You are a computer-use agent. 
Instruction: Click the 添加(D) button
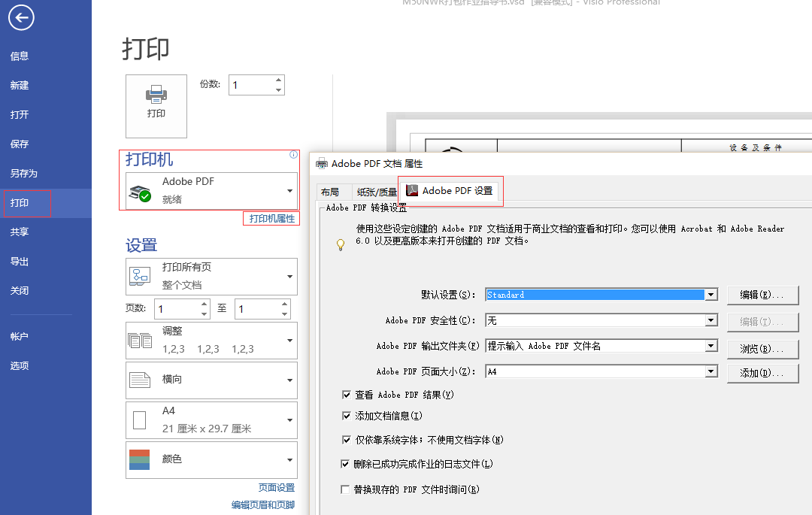point(763,373)
